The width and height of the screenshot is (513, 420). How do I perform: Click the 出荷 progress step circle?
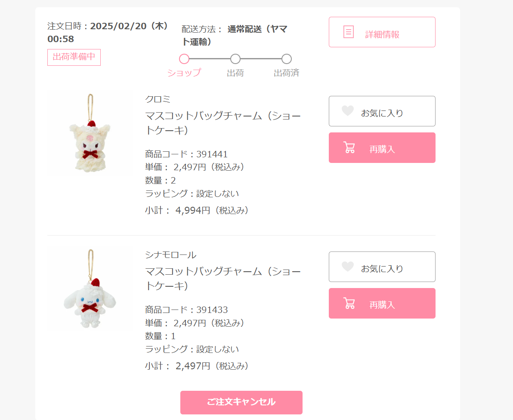(235, 59)
